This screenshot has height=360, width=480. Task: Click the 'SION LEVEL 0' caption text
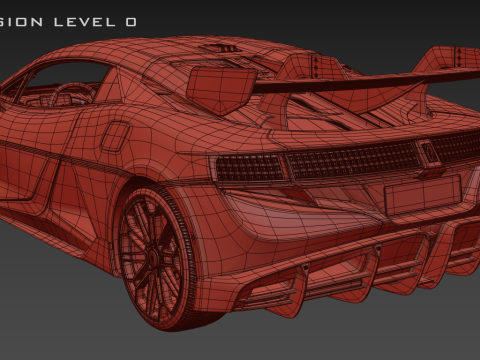coord(68,22)
